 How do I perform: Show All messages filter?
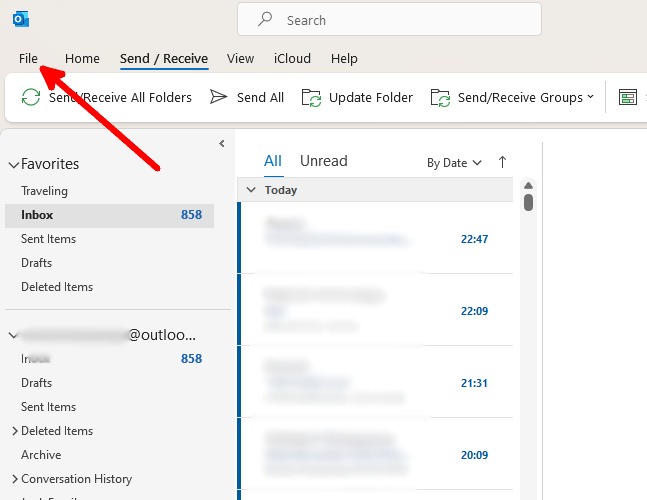coord(273,161)
